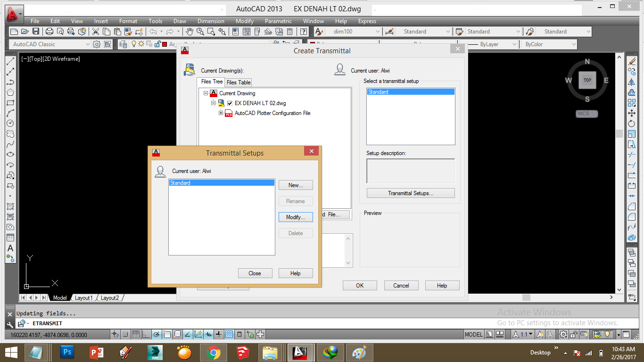Image resolution: width=644 pixels, height=362 pixels.
Task: Toggle inclusion of EX DENAH LT 02.dwg
Action: [230, 103]
